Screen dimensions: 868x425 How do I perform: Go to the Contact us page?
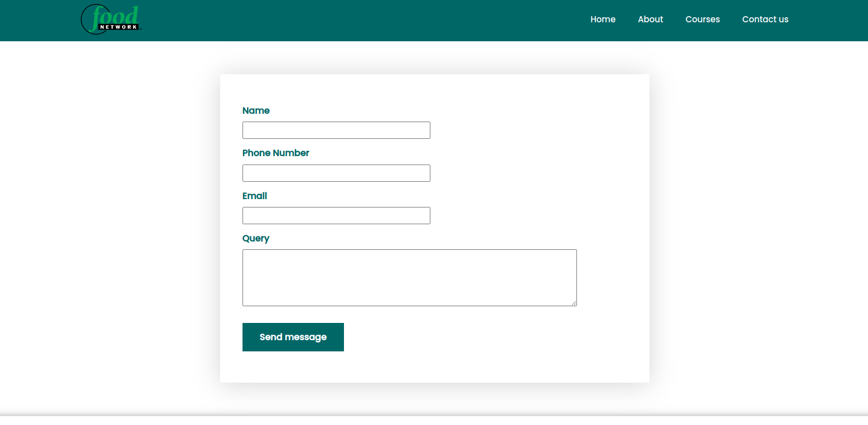click(x=765, y=19)
